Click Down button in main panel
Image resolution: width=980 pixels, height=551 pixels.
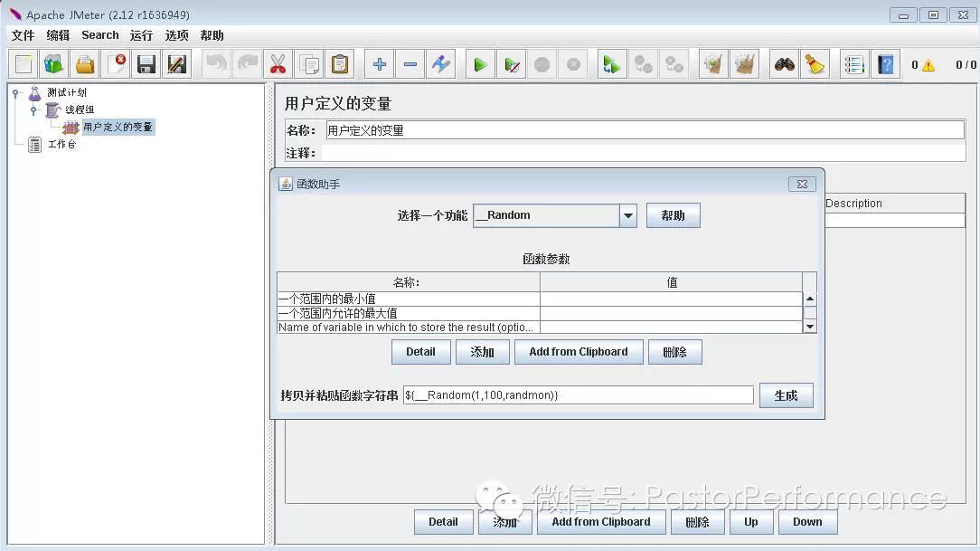tap(807, 522)
